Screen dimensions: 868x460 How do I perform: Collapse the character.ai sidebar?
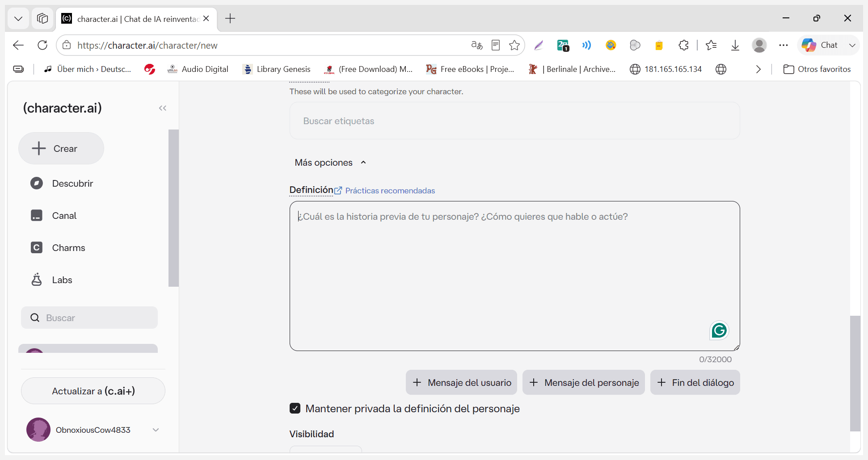(x=163, y=108)
